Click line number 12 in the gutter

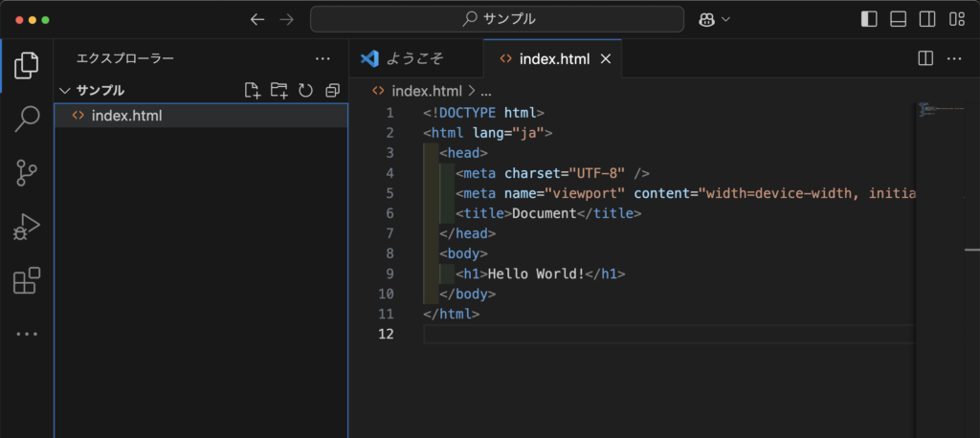tap(387, 334)
